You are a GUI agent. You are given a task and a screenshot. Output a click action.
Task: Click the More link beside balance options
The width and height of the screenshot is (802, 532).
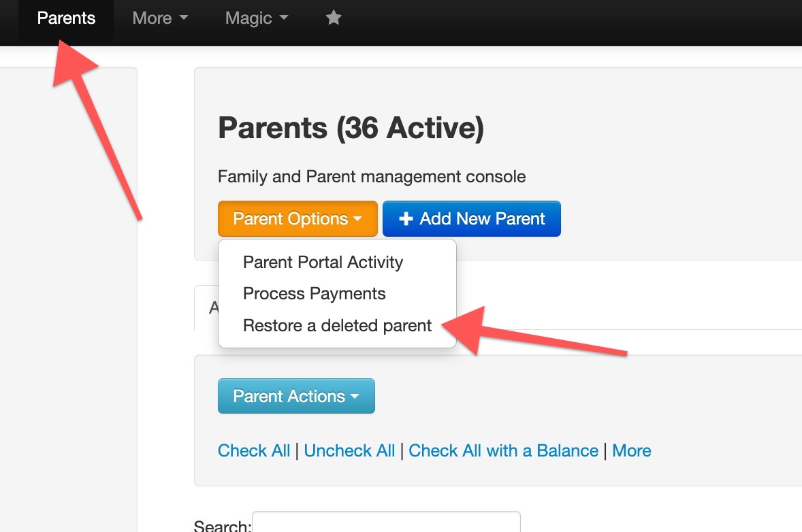(632, 451)
